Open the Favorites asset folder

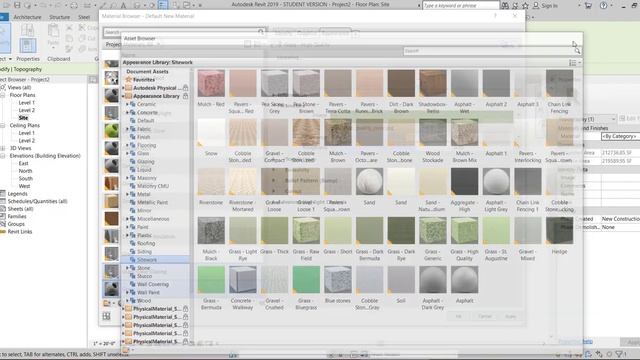[x=144, y=80]
